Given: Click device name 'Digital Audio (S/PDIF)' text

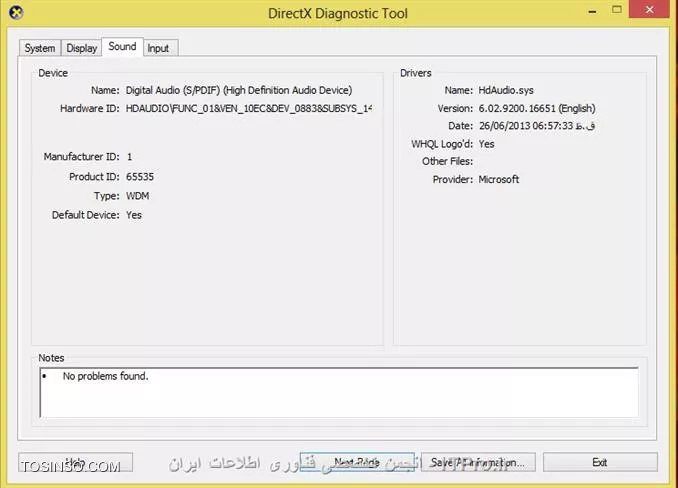Looking at the screenshot, I should pos(239,90).
